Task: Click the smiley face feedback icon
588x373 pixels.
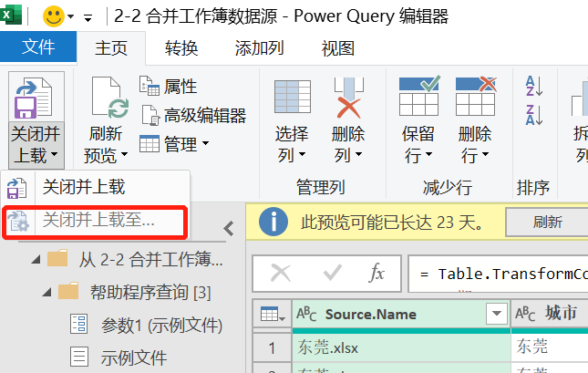Action: point(54,16)
